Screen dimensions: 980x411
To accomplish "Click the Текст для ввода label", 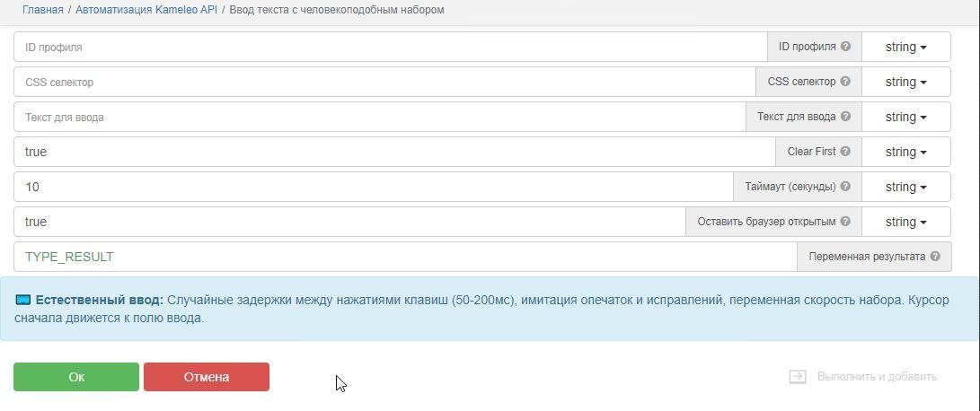I will (x=796, y=117).
